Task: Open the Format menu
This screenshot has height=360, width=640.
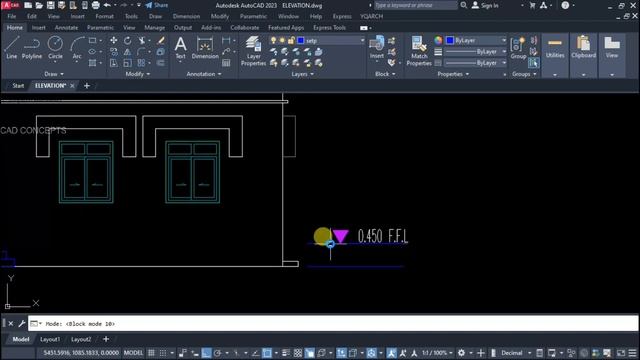Action: coord(104,16)
